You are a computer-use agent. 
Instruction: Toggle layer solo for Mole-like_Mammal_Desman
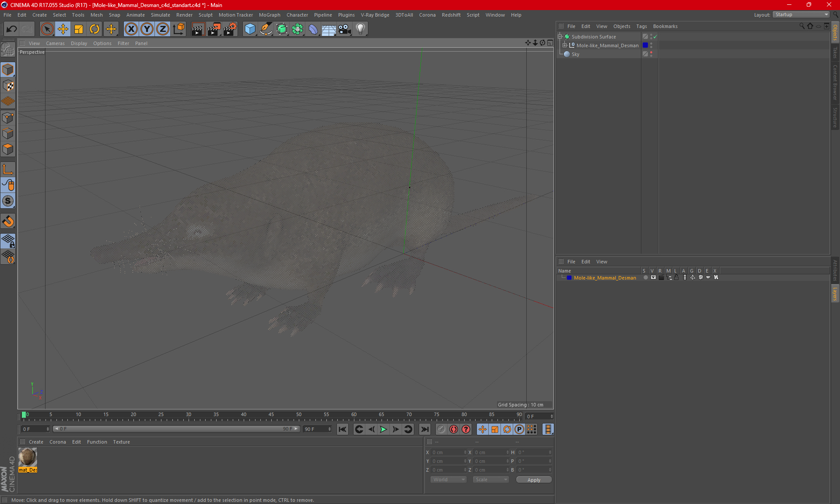(645, 277)
